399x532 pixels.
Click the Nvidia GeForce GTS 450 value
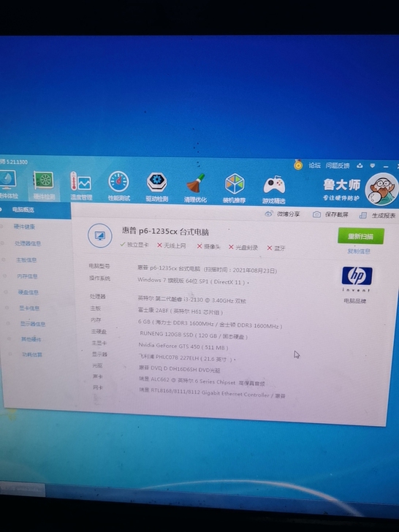[183, 346]
